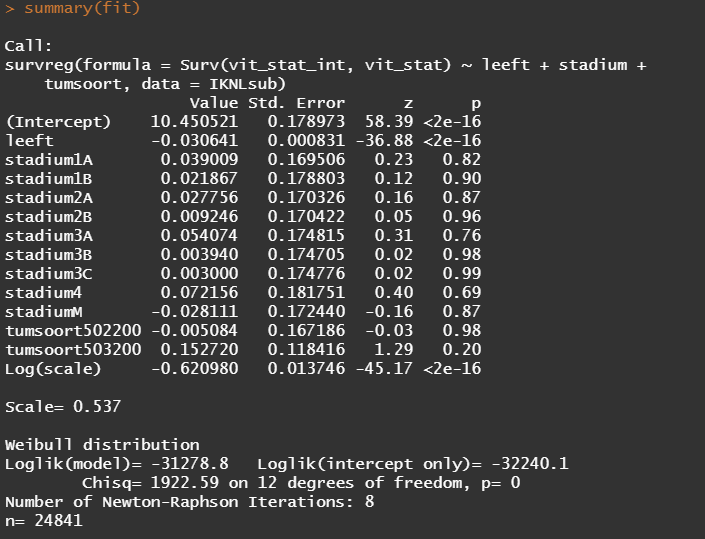This screenshot has height=539, width=705.
Task: Click the n= 24841 line
Action: click(x=44, y=521)
